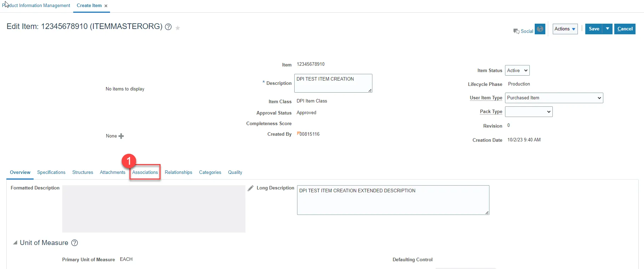Click the item number 12345678910 value
This screenshot has height=269, width=644.
coord(311,64)
